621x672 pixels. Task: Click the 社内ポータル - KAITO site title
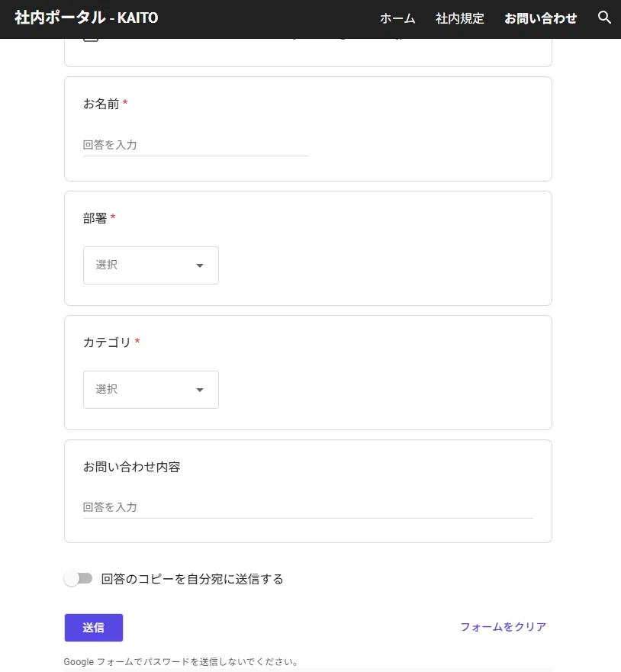[x=86, y=18]
